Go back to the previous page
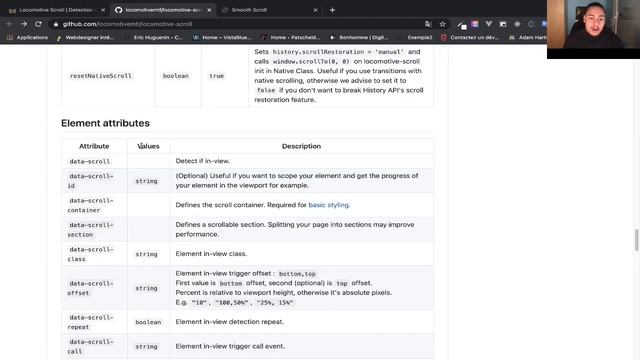 pos(9,24)
